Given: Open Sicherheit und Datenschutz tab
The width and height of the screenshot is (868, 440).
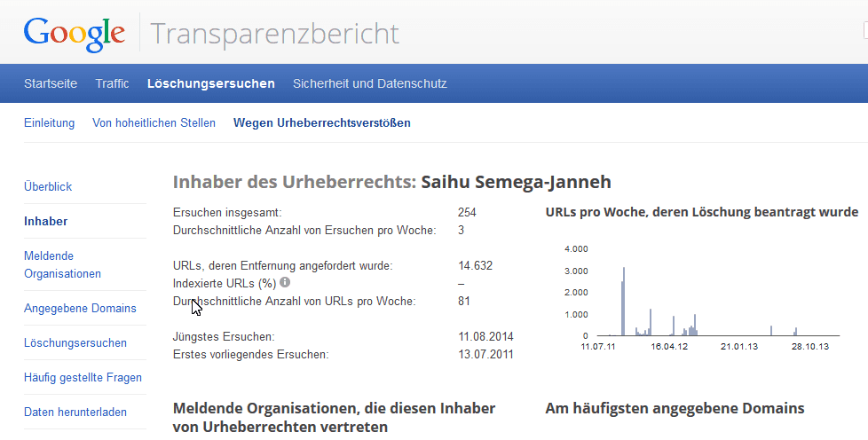Looking at the screenshot, I should [x=370, y=83].
